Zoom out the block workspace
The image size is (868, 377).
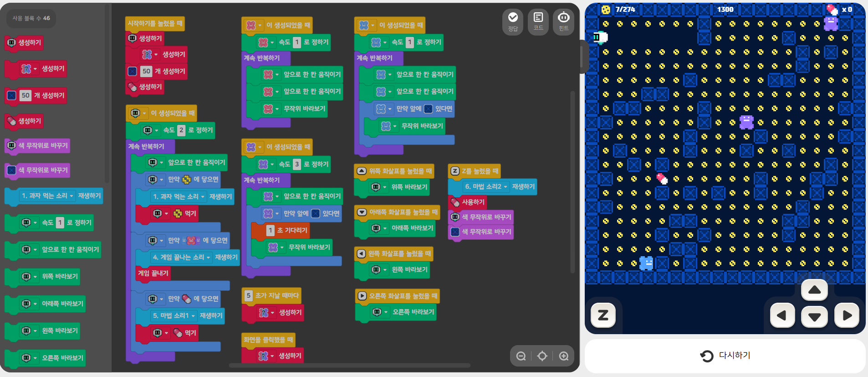521,356
